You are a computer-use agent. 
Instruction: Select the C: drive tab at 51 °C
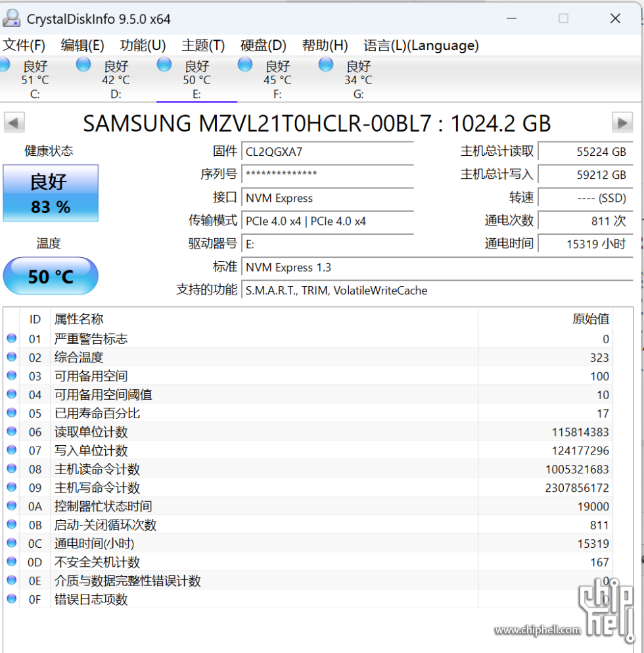[35, 79]
